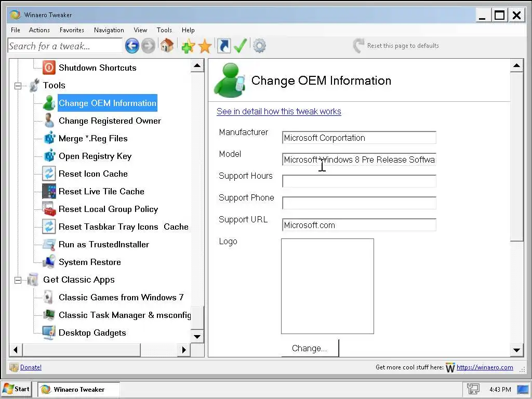The width and height of the screenshot is (532, 399).
Task: Click the grey forward navigation arrow
Action: (148, 46)
